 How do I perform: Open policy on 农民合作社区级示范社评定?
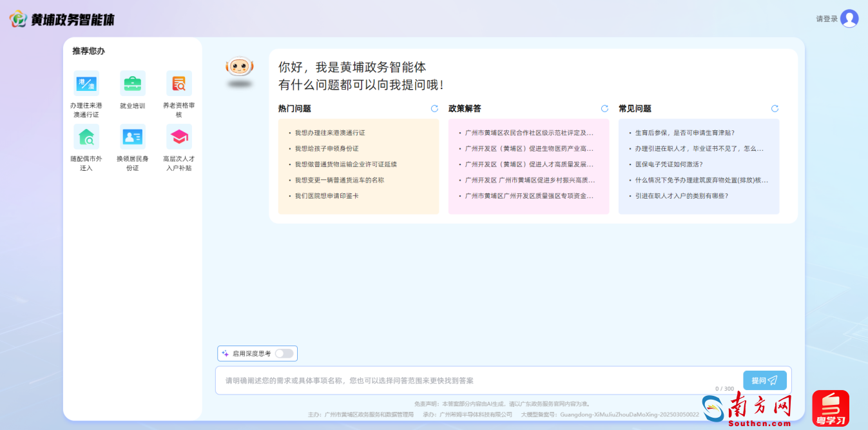(x=529, y=133)
